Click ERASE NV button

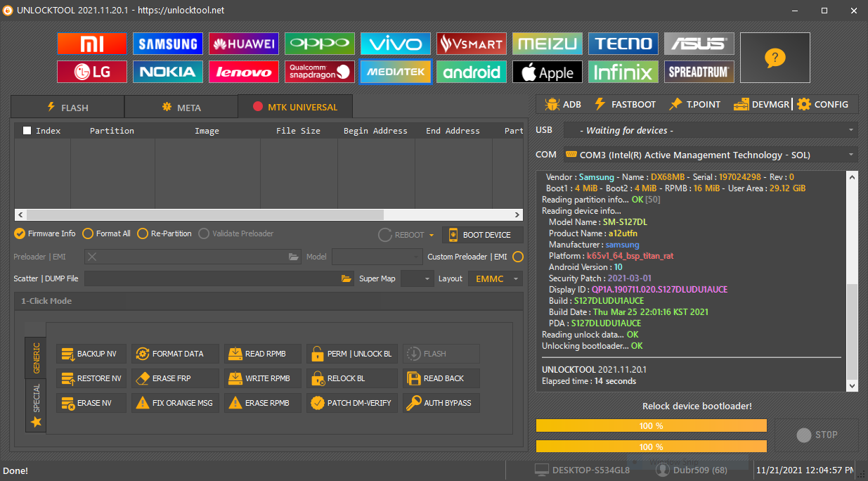(91, 403)
